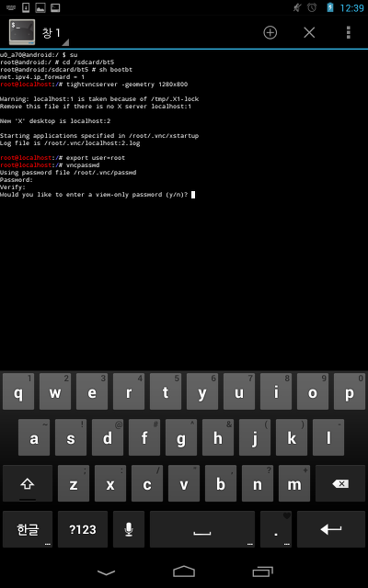Tap the text 'New 'X' desktop is localhost:2'
Screen dimensions: 368x588
[55, 121]
